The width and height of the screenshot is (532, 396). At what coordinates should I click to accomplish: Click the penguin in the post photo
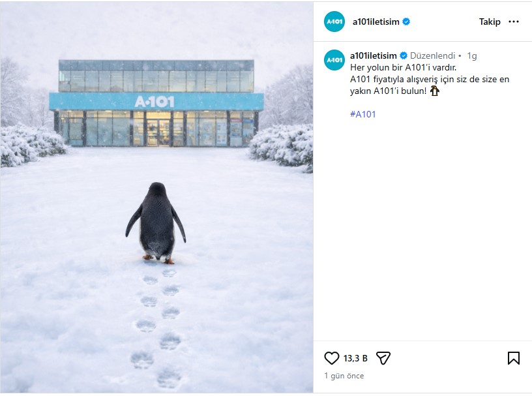156,222
